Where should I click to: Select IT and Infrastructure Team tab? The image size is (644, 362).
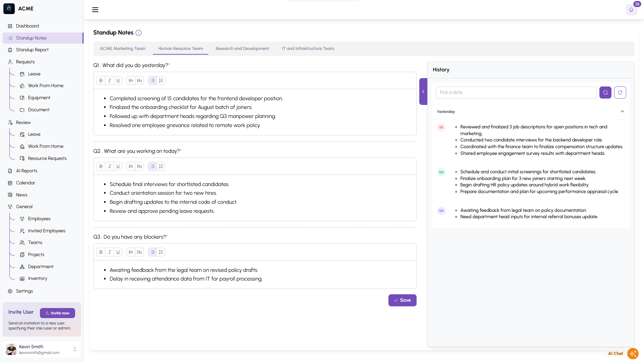[308, 49]
